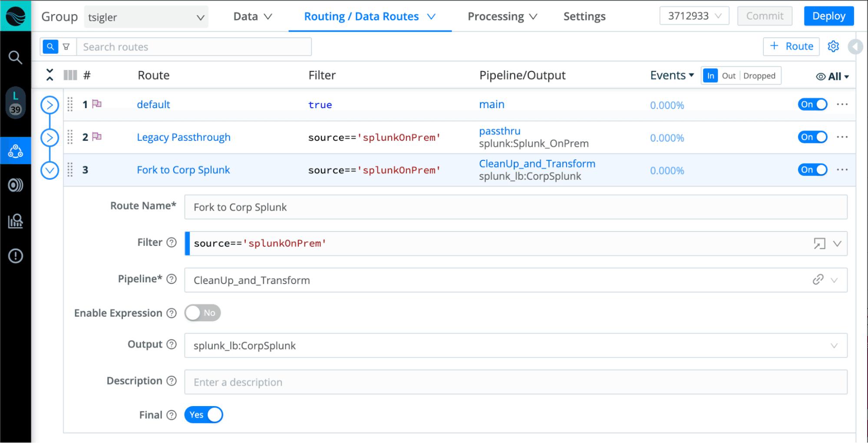Image resolution: width=868 pixels, height=443 pixels.
Task: Add a new route with Route button
Action: [791, 46]
